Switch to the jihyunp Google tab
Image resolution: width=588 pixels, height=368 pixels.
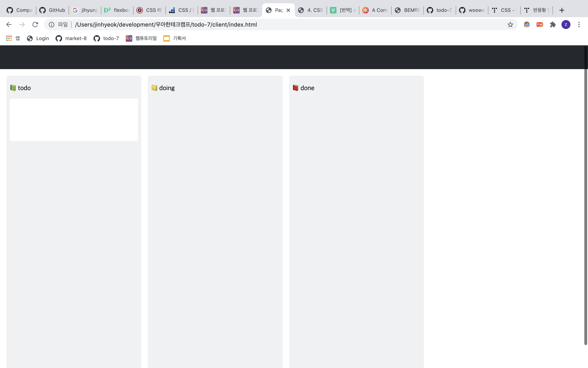[x=85, y=10]
